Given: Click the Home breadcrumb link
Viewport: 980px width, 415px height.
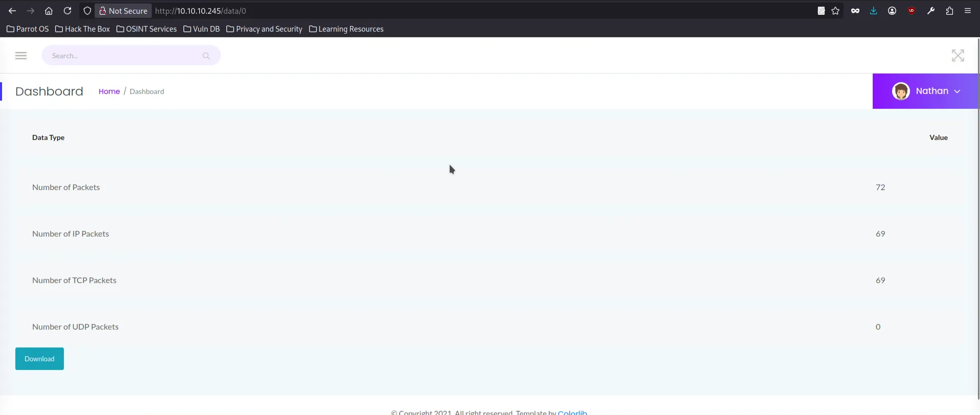Looking at the screenshot, I should (109, 91).
